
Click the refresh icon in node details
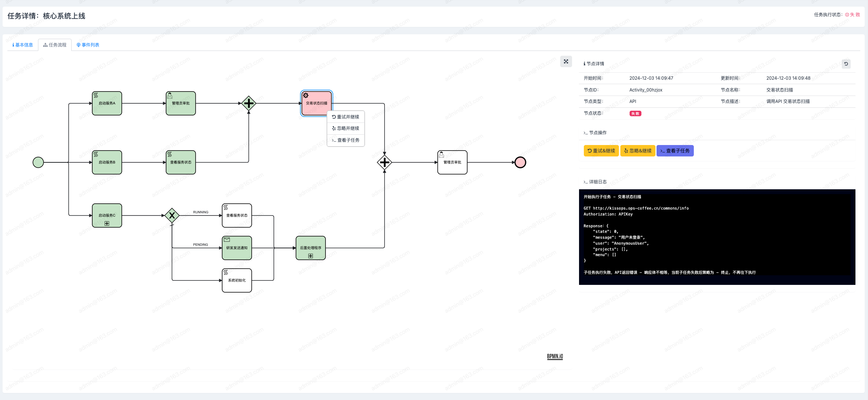pyautogui.click(x=846, y=64)
